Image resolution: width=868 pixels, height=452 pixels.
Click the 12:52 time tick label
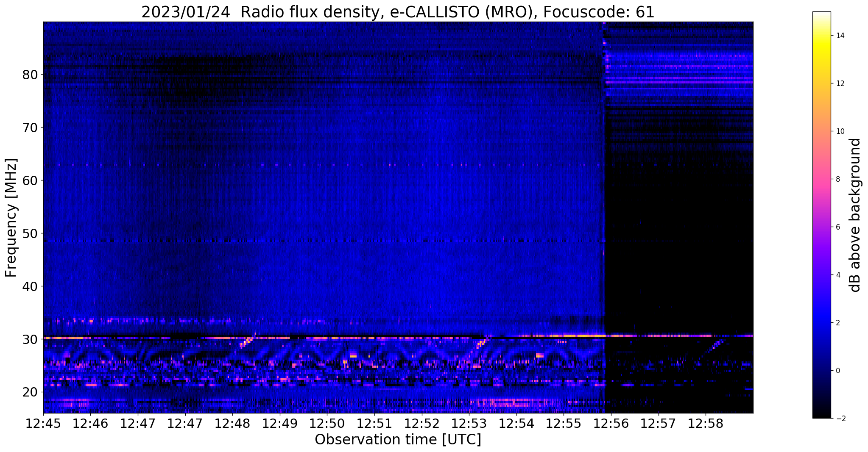[422, 423]
